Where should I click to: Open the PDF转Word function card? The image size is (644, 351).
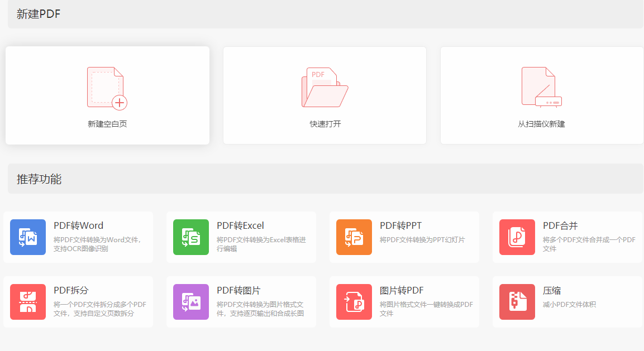click(x=78, y=237)
